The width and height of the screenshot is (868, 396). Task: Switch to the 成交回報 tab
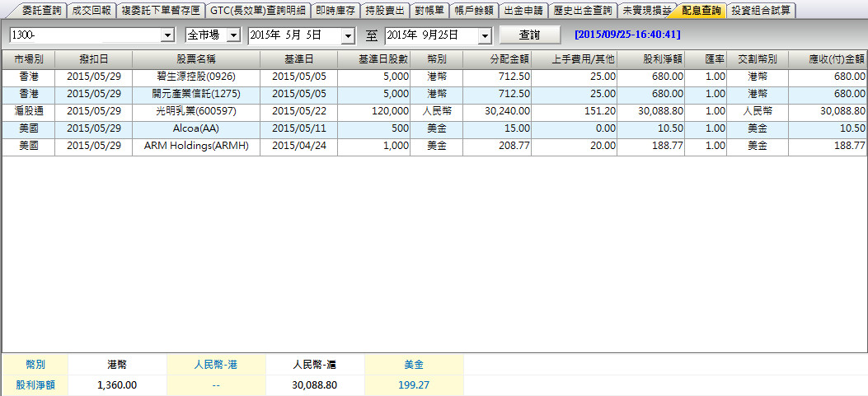(91, 11)
